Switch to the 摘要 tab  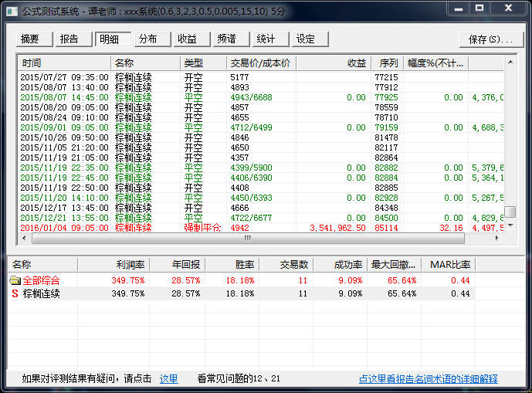[32, 39]
